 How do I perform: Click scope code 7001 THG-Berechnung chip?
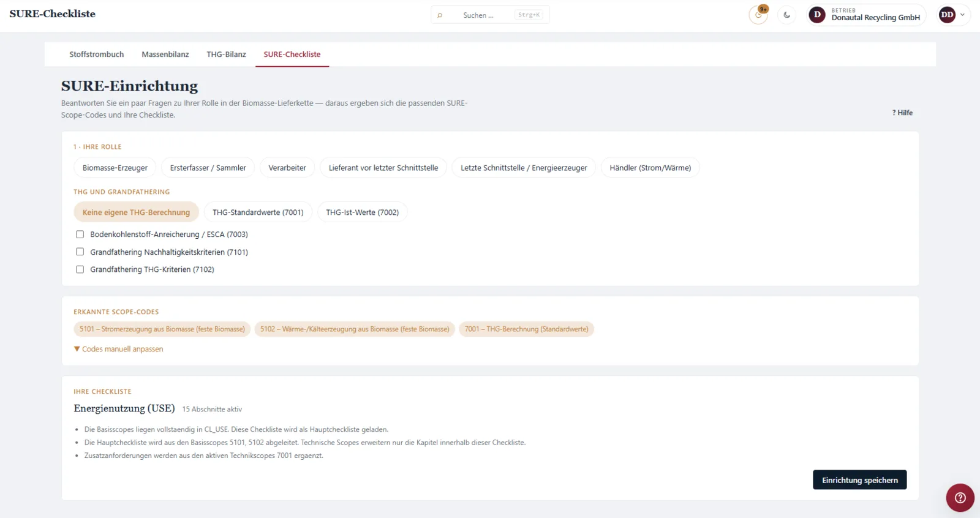(x=526, y=329)
